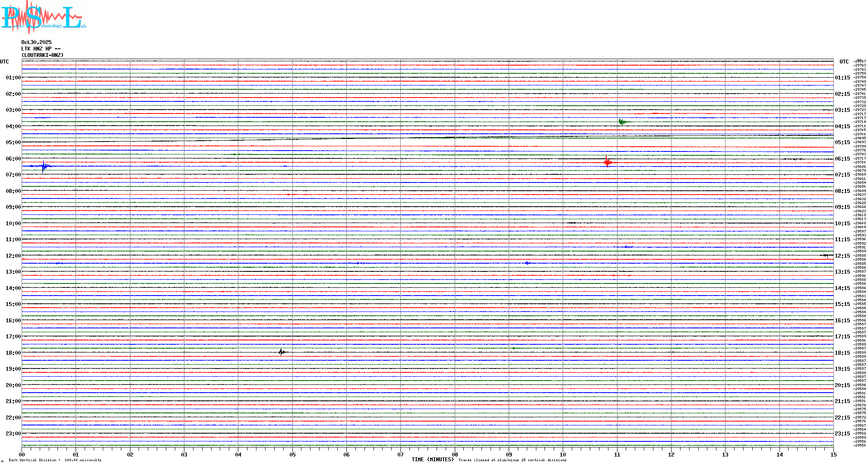Click the UTC label at top left
The image size is (868, 466).
4,62
